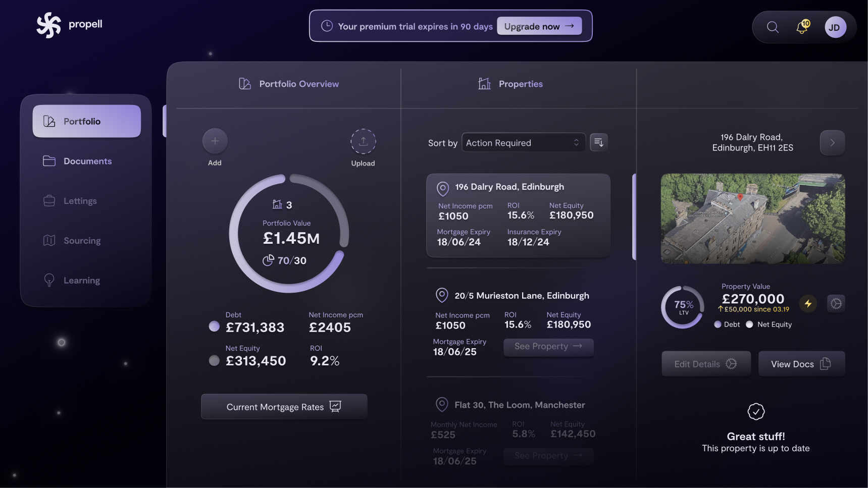Image resolution: width=868 pixels, height=488 pixels.
Task: Expand the 196 Dalry Road arrow chevron
Action: tap(832, 143)
